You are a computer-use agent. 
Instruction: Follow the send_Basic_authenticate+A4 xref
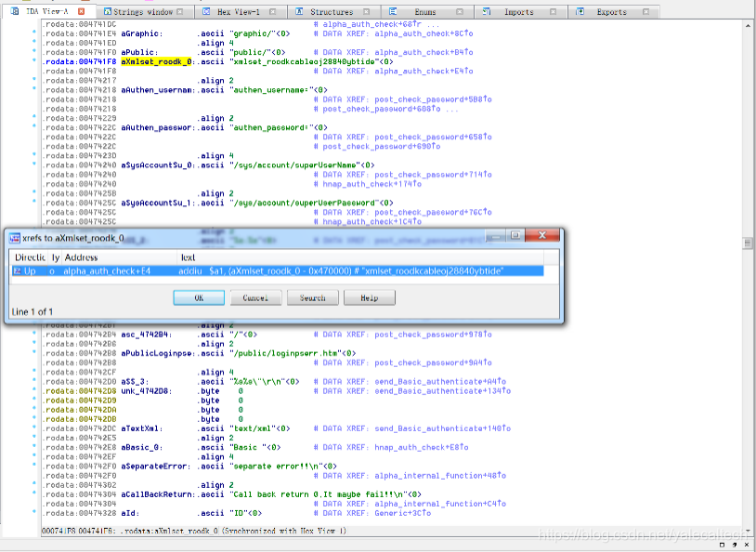440,381
